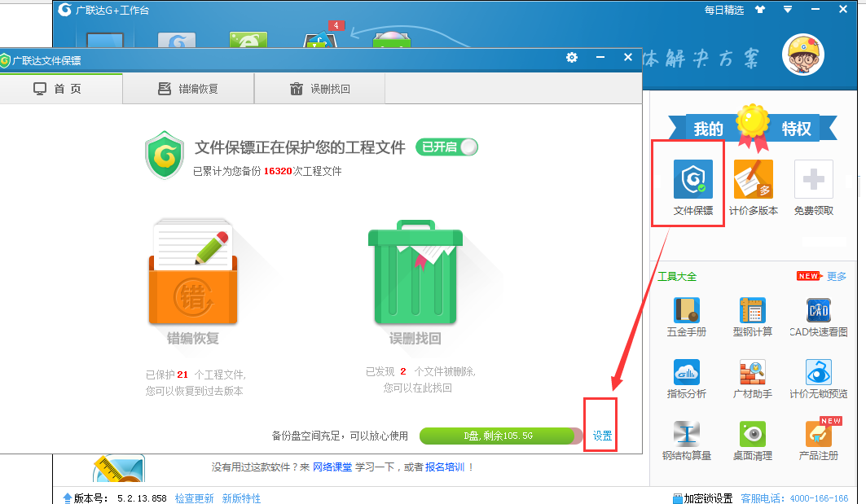866x504 pixels.
Task: Launch the 五金手册 tool
Action: pos(687,309)
